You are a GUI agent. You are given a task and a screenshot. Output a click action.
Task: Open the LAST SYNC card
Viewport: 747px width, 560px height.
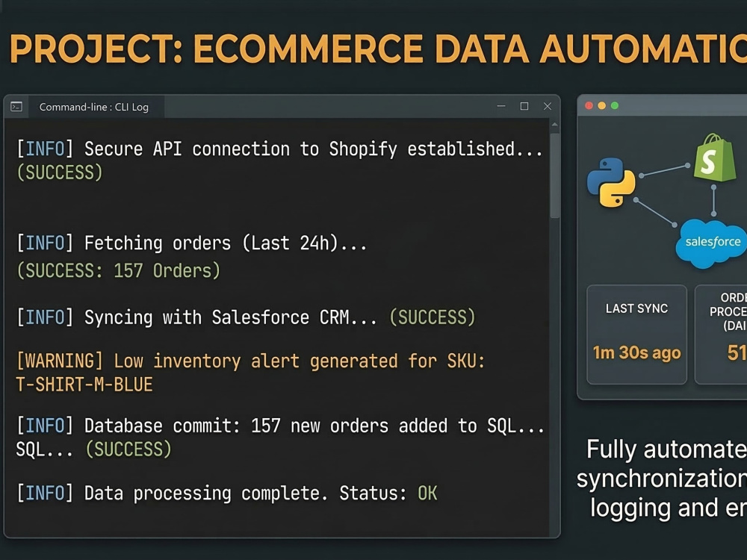pos(636,335)
